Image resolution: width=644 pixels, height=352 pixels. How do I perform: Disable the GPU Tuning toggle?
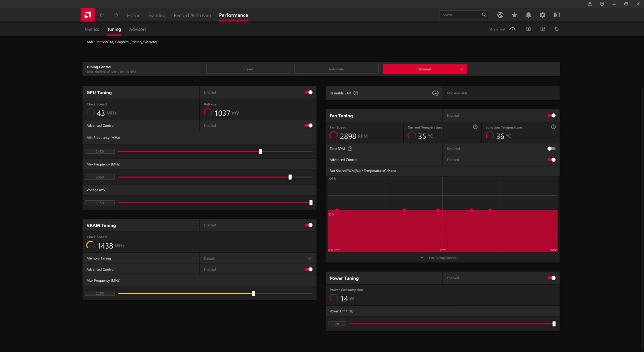[308, 92]
